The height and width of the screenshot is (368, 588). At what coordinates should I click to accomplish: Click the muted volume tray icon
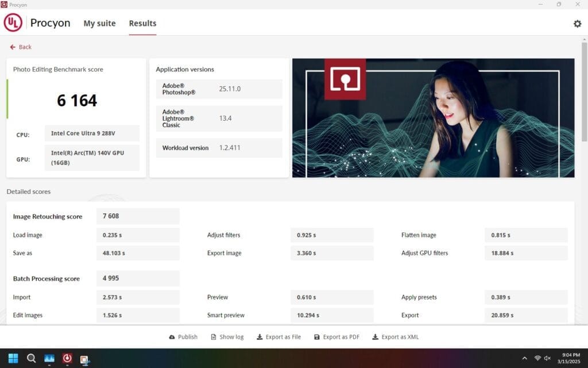click(547, 358)
